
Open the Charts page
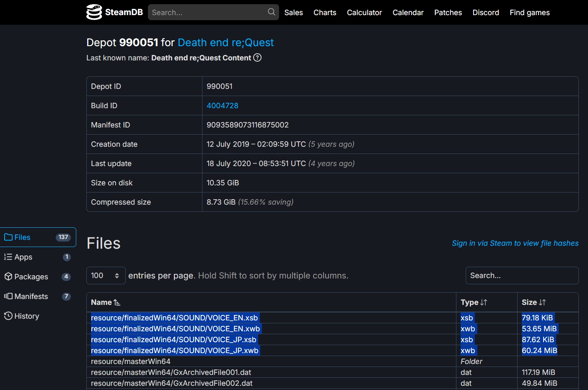[x=325, y=13]
